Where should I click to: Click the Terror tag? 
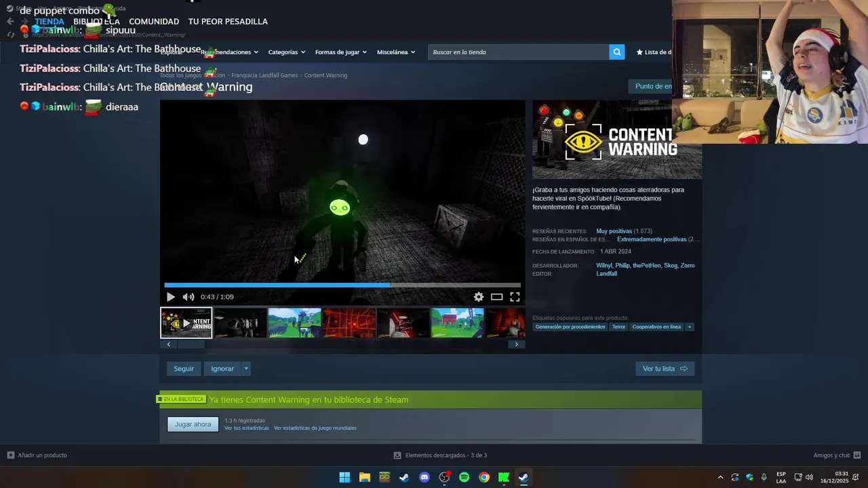pyautogui.click(x=619, y=327)
